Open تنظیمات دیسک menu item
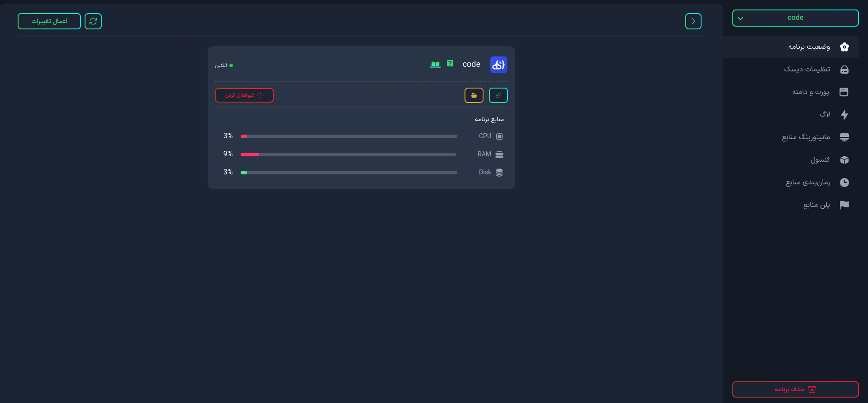The height and width of the screenshot is (403, 868). coord(791,70)
